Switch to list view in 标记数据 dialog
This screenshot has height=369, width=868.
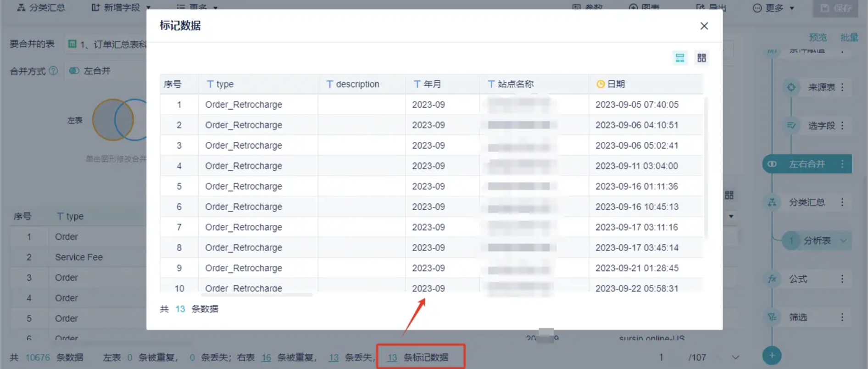tap(680, 58)
